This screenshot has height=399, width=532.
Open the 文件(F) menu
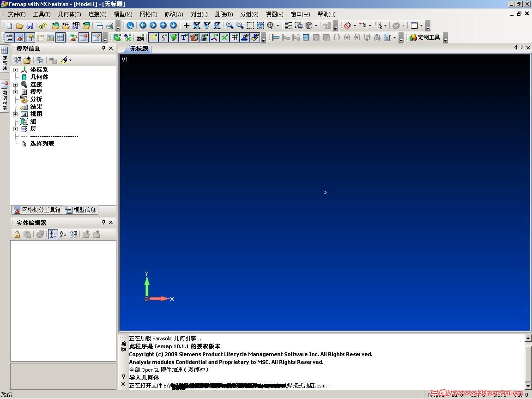17,14
